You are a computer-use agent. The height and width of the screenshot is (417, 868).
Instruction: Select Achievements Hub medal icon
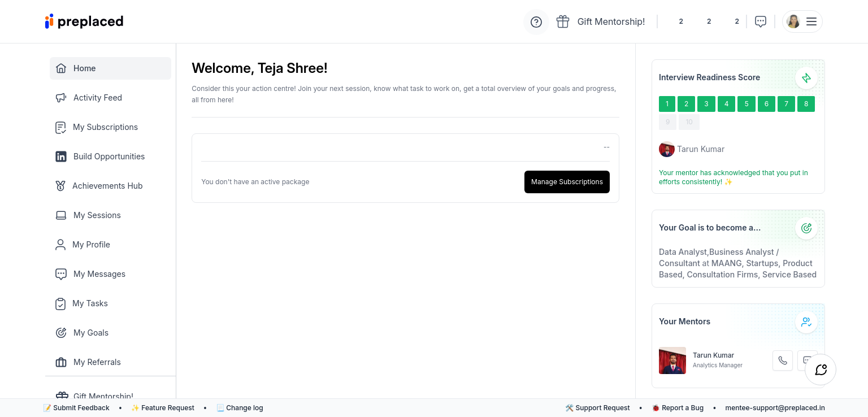click(x=60, y=186)
